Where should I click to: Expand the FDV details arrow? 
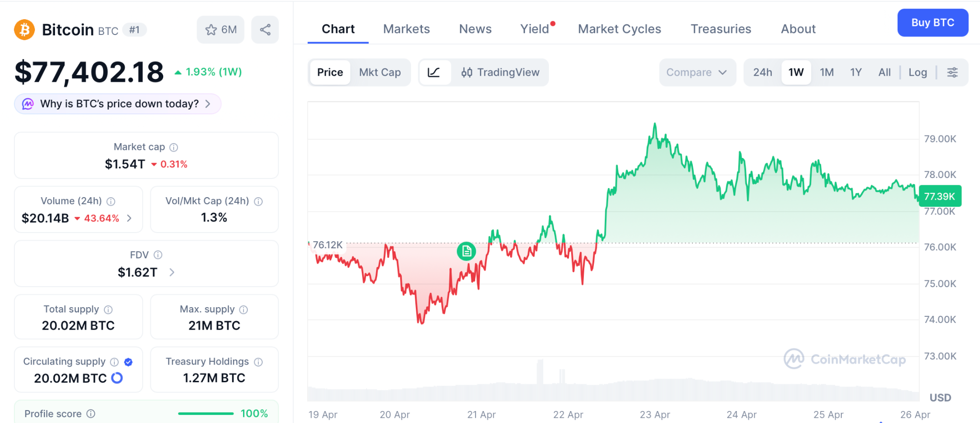[172, 272]
